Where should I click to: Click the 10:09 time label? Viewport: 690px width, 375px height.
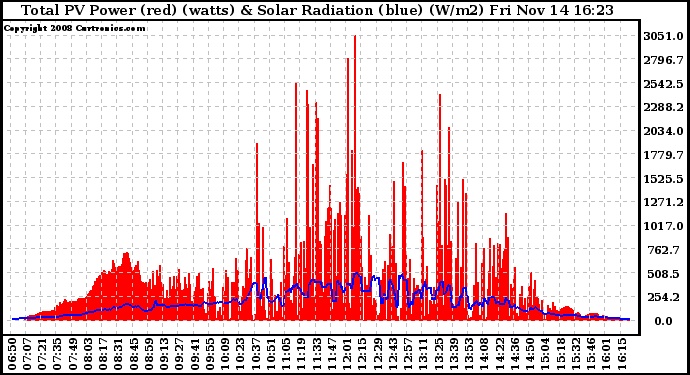coord(225,354)
